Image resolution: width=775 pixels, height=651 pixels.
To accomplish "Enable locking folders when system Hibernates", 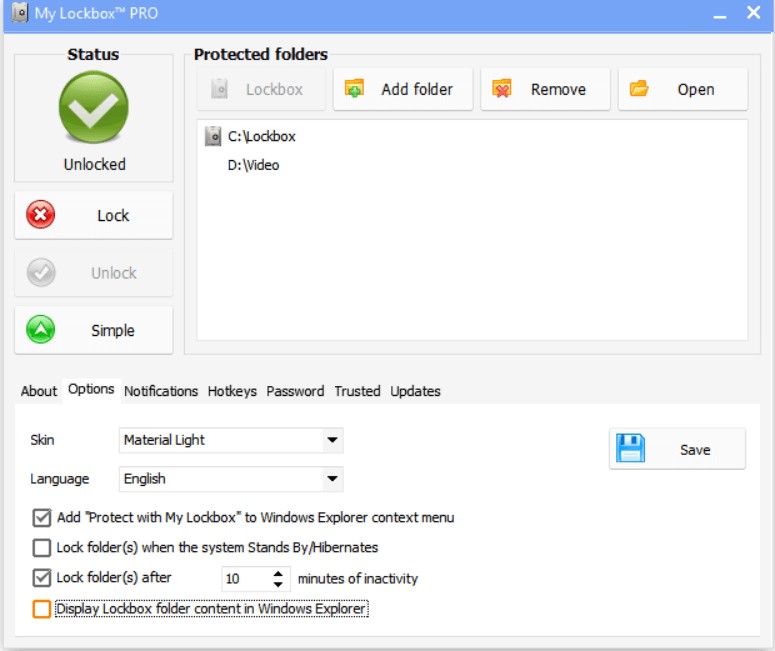I will coord(42,547).
